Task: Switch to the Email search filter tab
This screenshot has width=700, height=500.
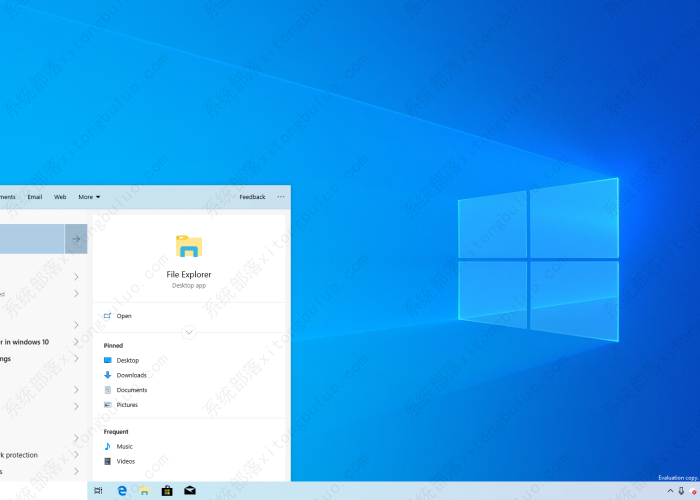Action: click(35, 197)
